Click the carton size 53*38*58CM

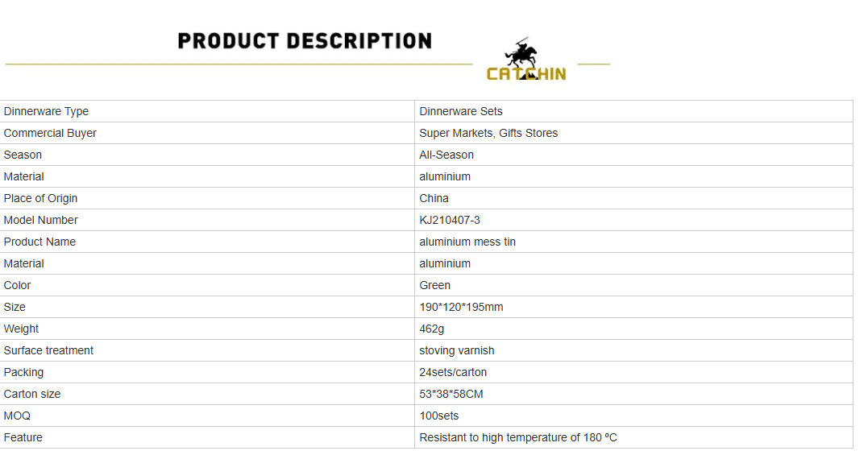[x=451, y=394]
